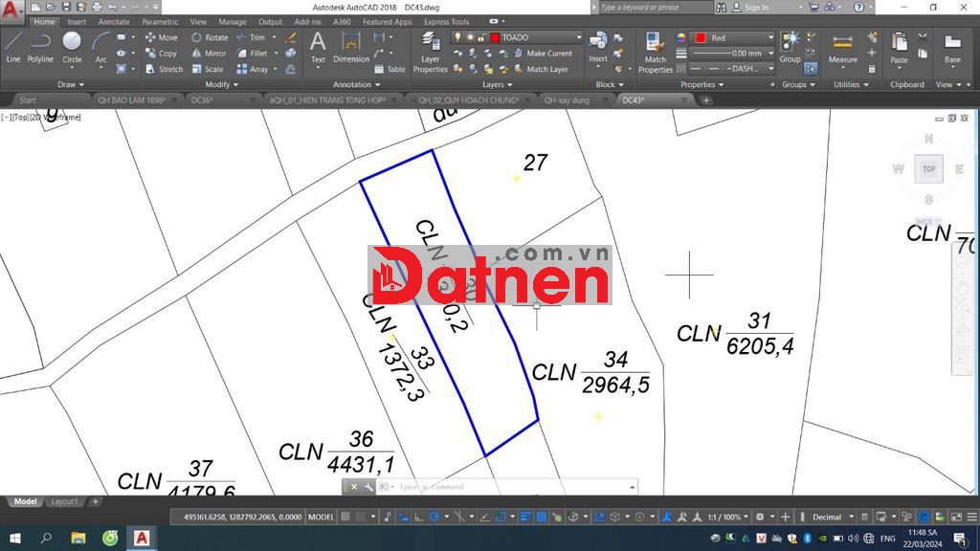Expand the TOADO layer dropdown
980x551 pixels.
[x=580, y=37]
